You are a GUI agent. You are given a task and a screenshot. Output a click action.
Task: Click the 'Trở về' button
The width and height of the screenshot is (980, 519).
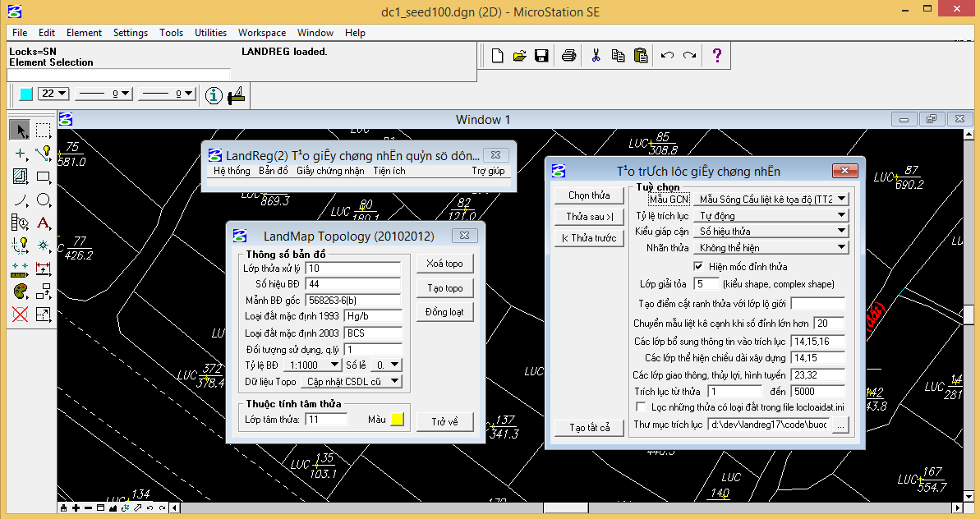(x=445, y=422)
